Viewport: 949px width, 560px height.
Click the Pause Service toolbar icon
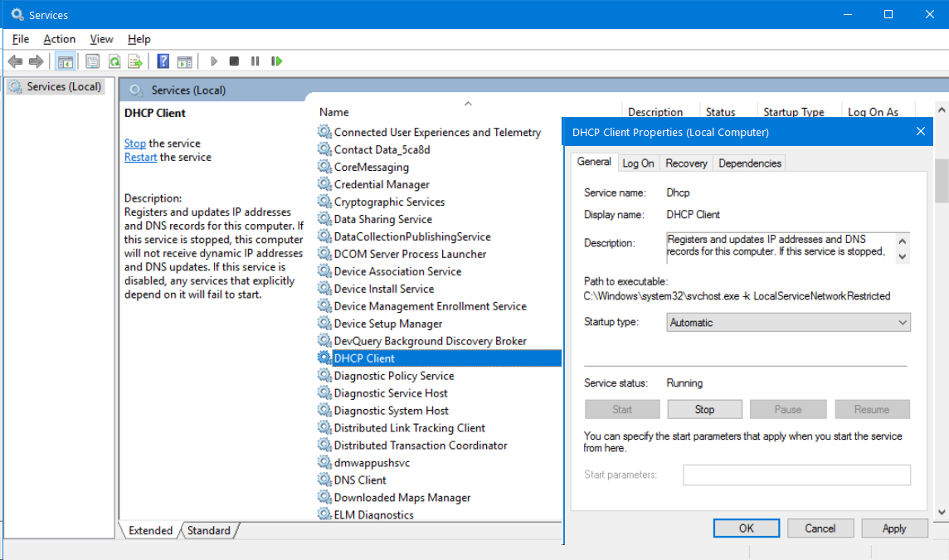[x=255, y=61]
